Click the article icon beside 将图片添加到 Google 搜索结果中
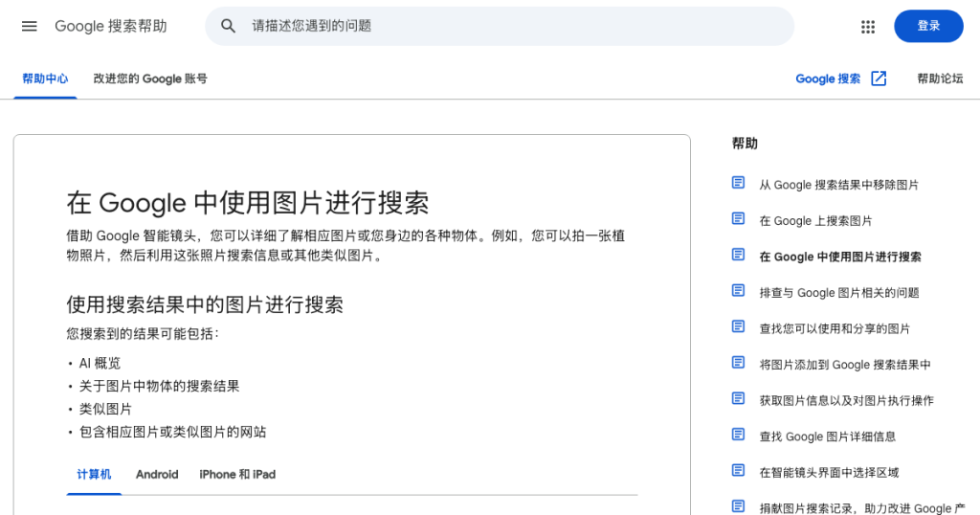 [x=738, y=363]
